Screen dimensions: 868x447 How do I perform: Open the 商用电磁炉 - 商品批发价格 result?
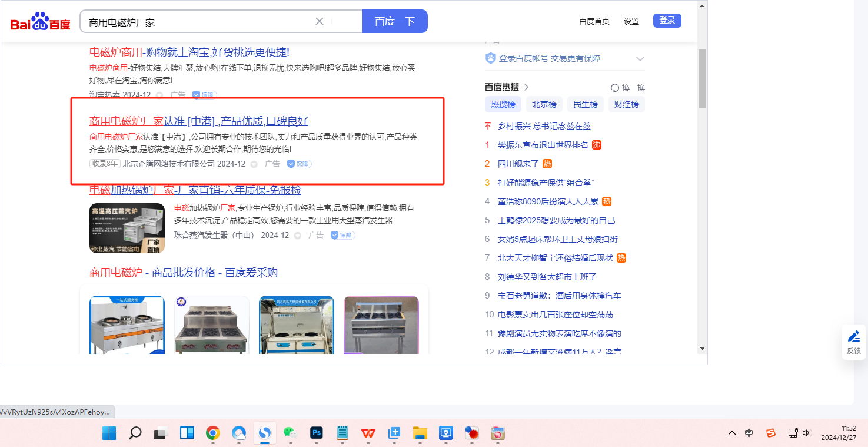point(184,273)
